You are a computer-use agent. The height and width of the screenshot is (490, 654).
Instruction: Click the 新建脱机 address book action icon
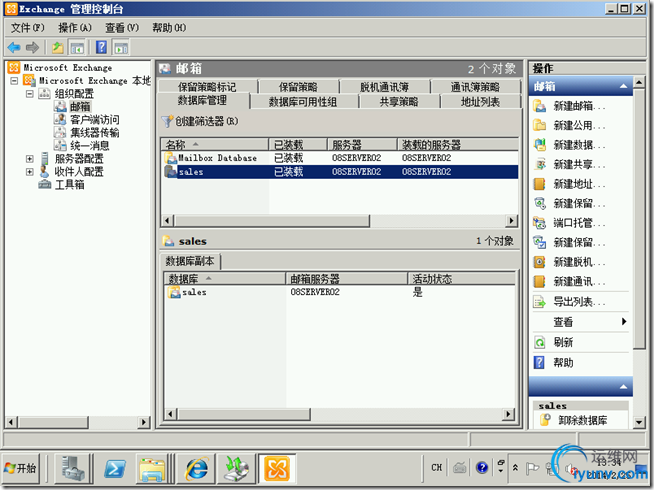[x=540, y=262]
